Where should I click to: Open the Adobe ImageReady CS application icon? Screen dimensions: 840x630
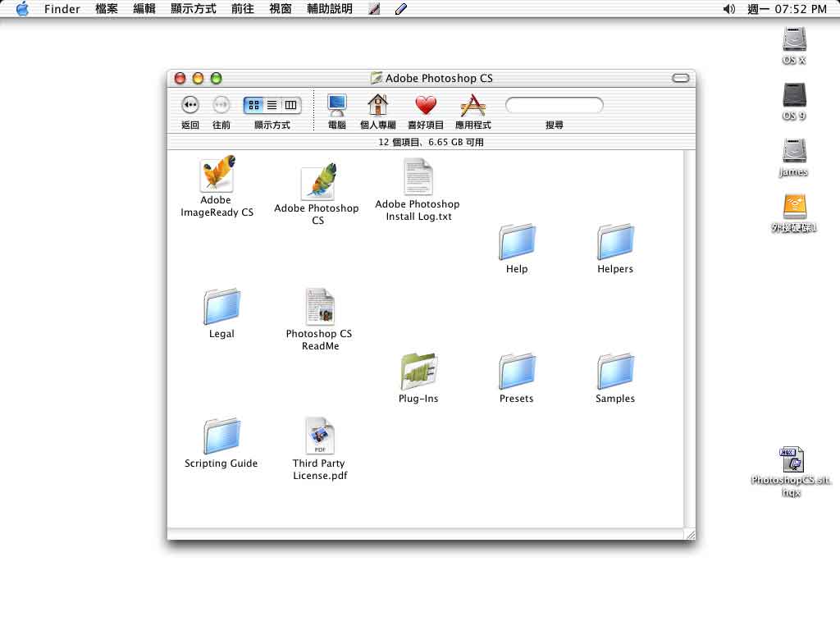[x=217, y=174]
